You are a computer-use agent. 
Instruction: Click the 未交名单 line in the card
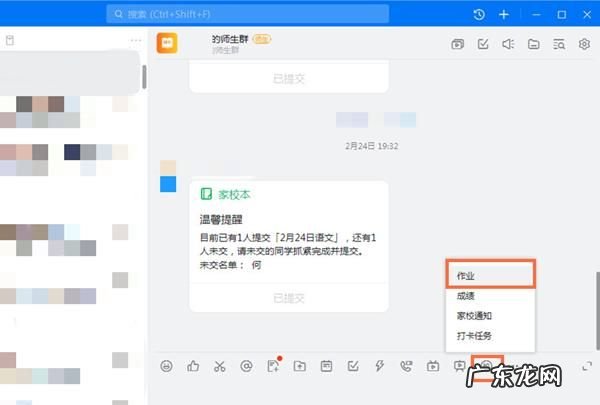(x=230, y=265)
